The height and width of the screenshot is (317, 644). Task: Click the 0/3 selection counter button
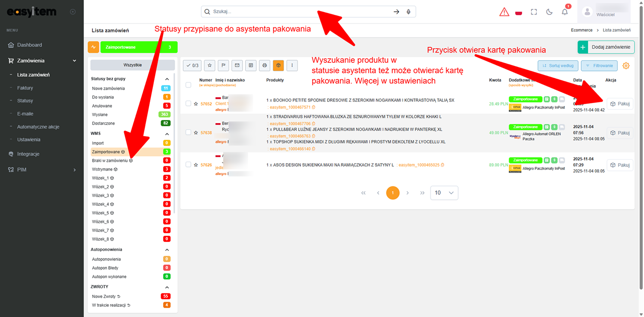pyautogui.click(x=192, y=65)
